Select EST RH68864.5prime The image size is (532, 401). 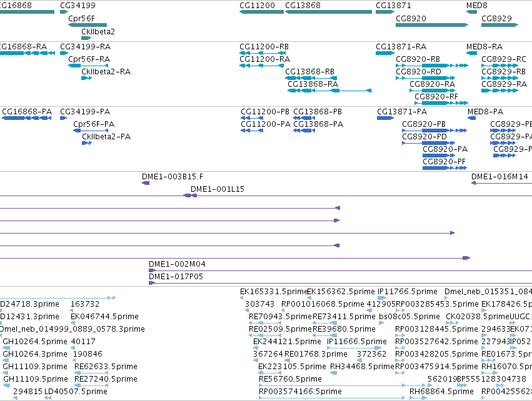click(418, 398)
